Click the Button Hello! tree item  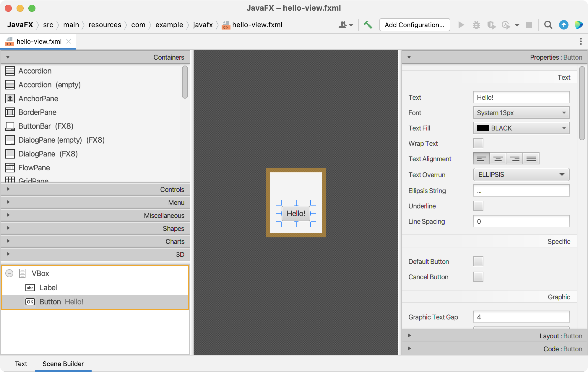pyautogui.click(x=61, y=302)
